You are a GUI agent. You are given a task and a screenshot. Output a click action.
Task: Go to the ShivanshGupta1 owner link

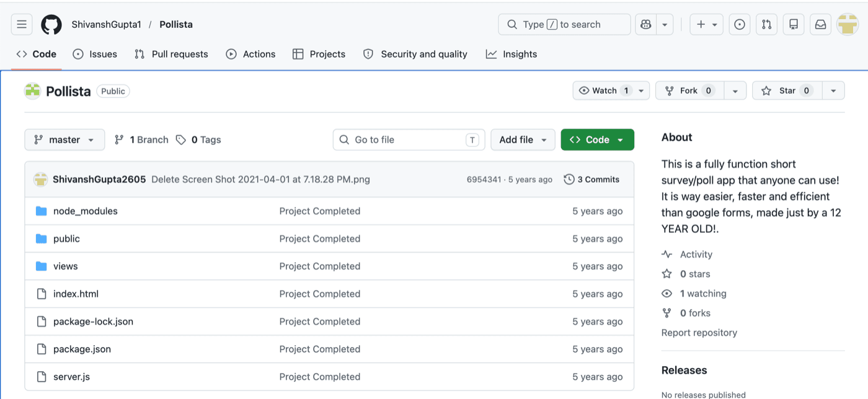[106, 24]
